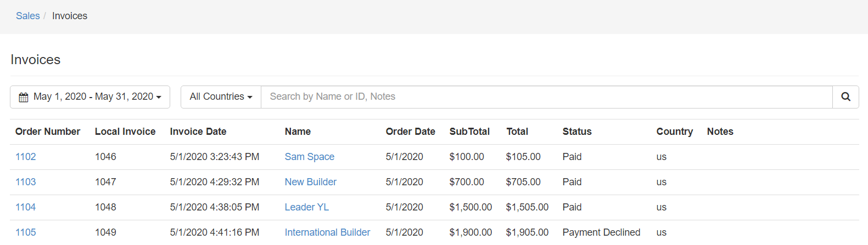Click the Order Number column header

(48, 132)
